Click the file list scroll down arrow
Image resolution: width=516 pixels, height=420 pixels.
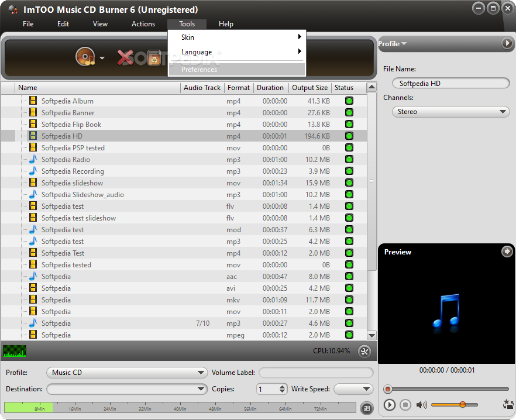click(371, 335)
